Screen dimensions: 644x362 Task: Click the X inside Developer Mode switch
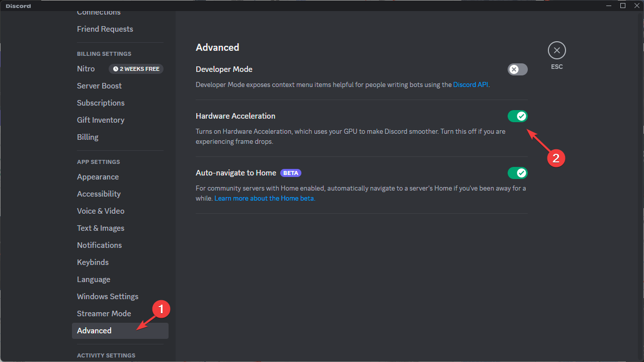[x=514, y=69]
